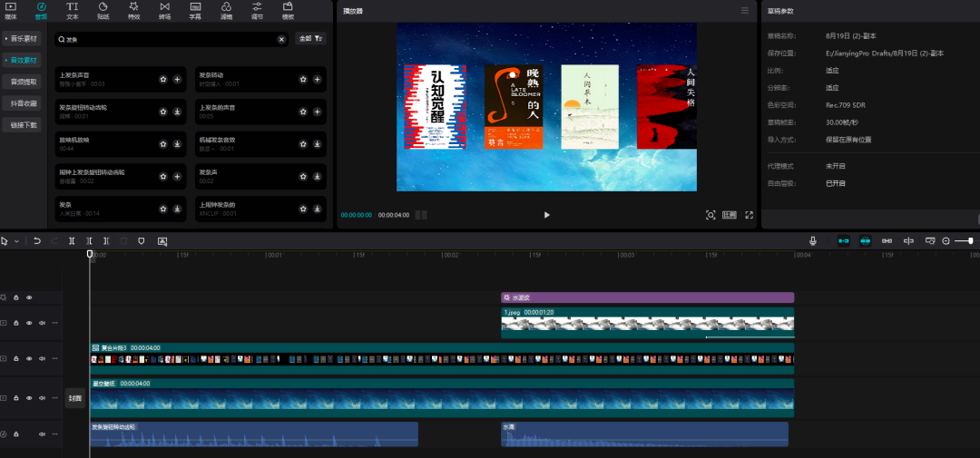Add 上发条的声音 to the timeline
Viewport: 980px width, 458px height.
click(317, 112)
